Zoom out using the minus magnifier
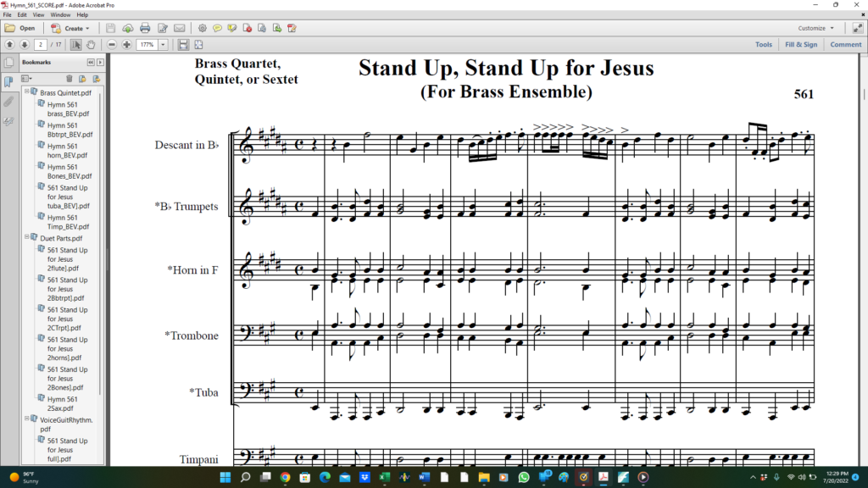This screenshot has width=868, height=488. pos(111,45)
